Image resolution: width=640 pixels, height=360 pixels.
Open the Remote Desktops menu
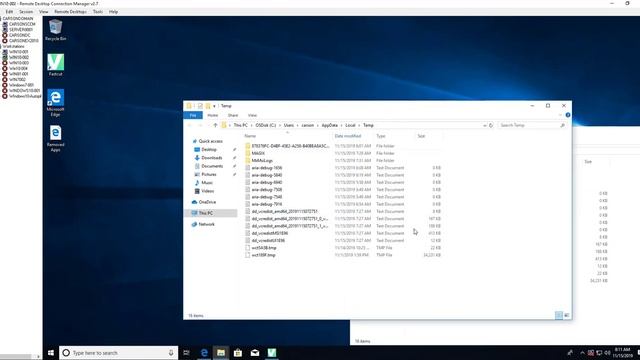pos(70,12)
